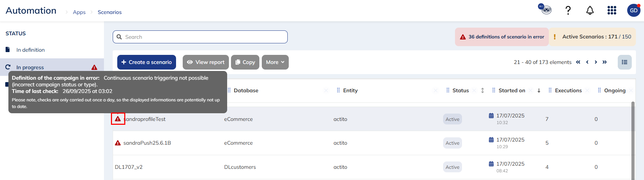
Task: Click the GD user avatar
Action: 633,10
